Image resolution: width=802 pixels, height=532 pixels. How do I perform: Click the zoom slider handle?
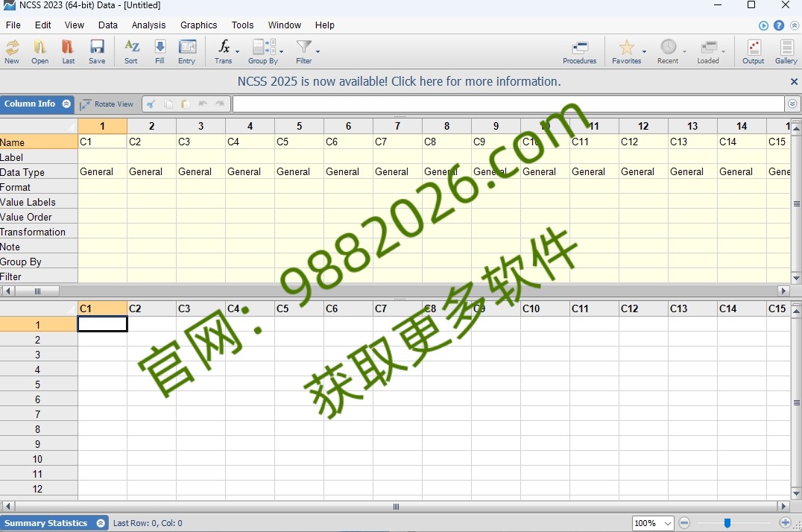click(x=727, y=523)
